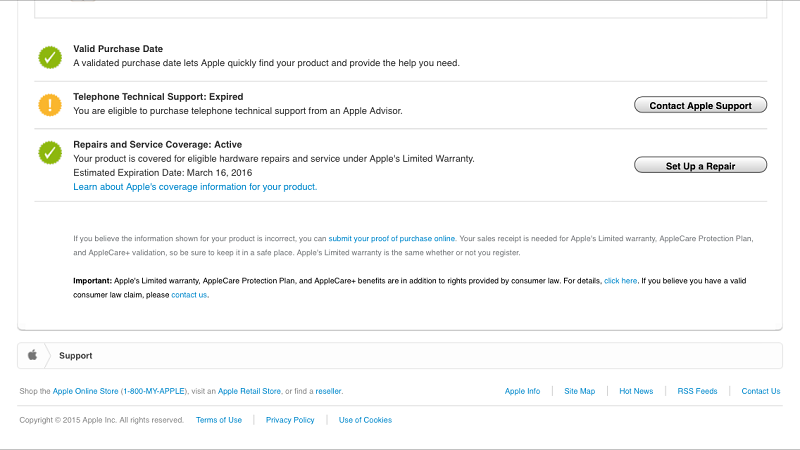
Task: Open Terms of Use link
Action: pyautogui.click(x=219, y=420)
